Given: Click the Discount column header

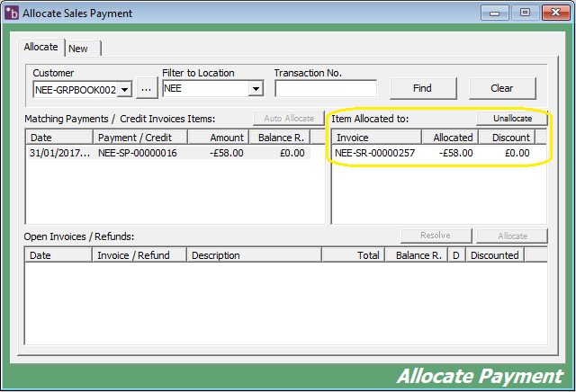Looking at the screenshot, I should (x=507, y=138).
